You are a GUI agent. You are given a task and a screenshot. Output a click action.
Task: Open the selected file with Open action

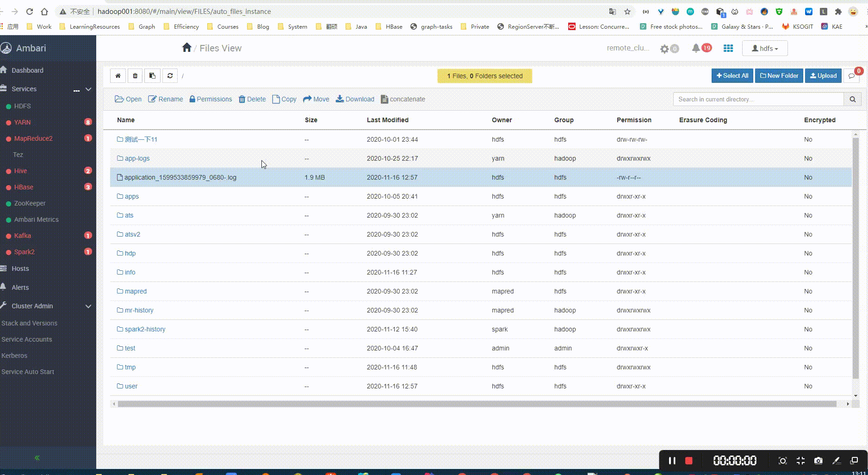click(x=128, y=99)
